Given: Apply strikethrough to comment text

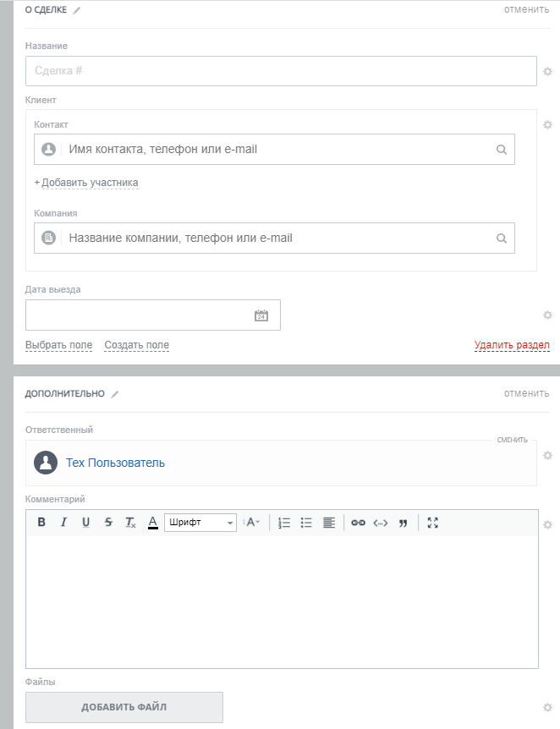Looking at the screenshot, I should click(x=108, y=523).
